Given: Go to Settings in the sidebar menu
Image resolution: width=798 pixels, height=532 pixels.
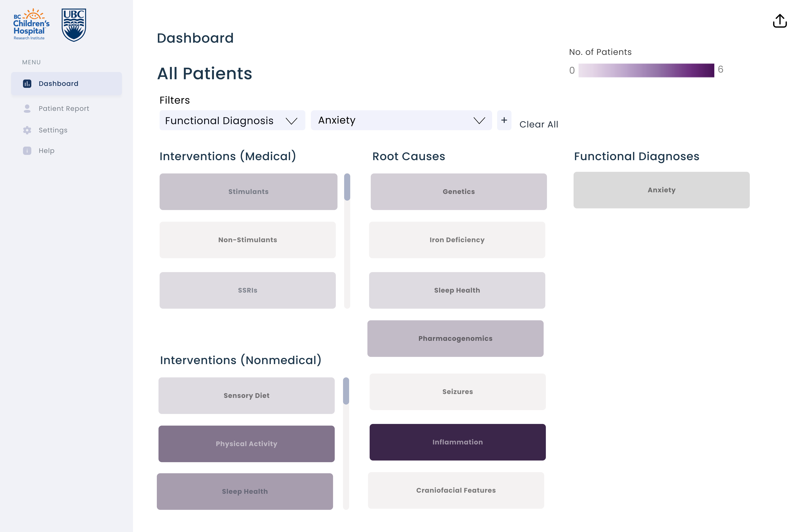Looking at the screenshot, I should (53, 130).
